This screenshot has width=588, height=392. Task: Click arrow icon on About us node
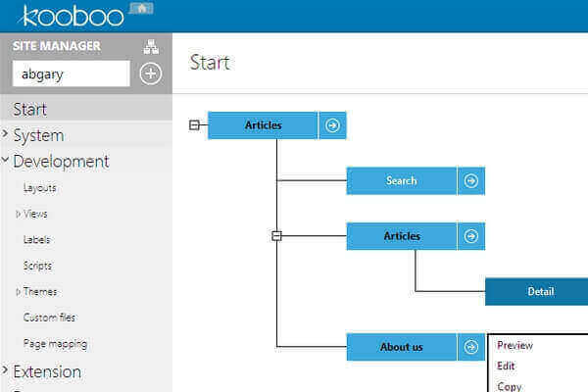471,347
